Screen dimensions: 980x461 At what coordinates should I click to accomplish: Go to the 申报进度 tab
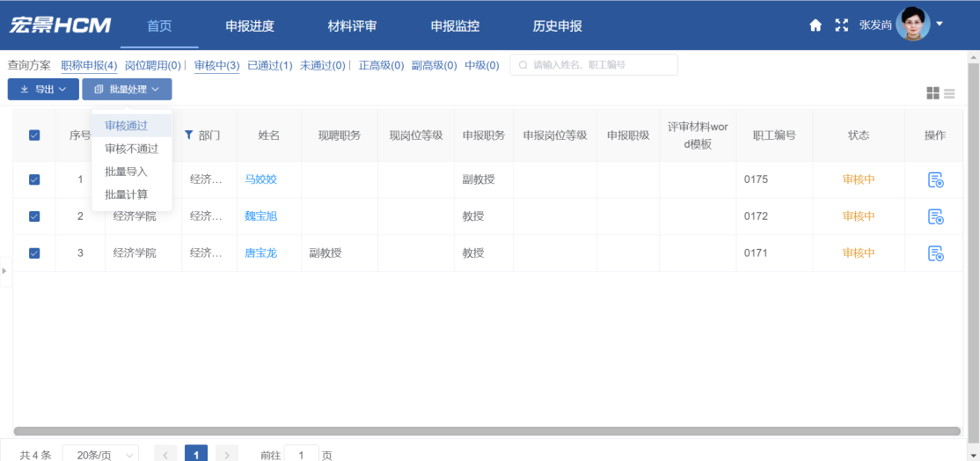click(x=250, y=26)
